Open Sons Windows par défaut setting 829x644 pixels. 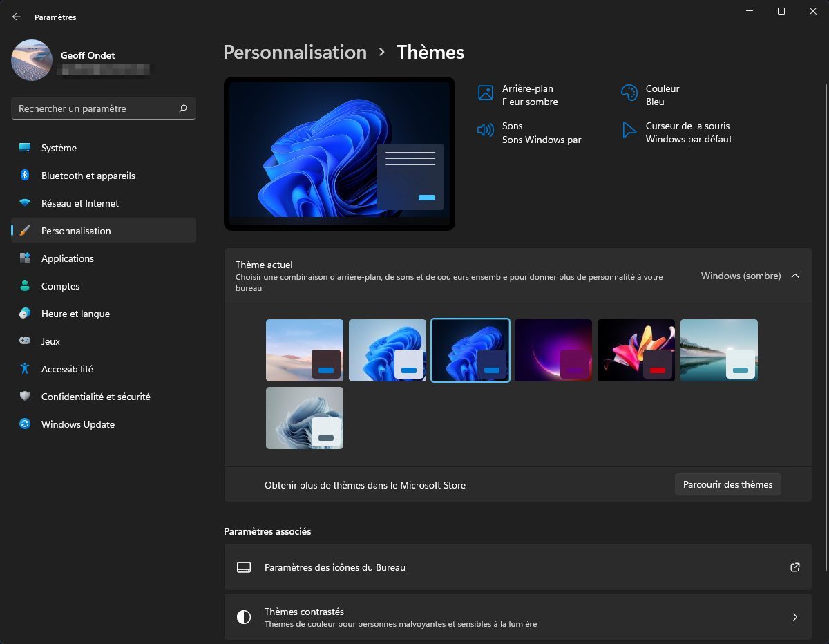[x=529, y=133]
